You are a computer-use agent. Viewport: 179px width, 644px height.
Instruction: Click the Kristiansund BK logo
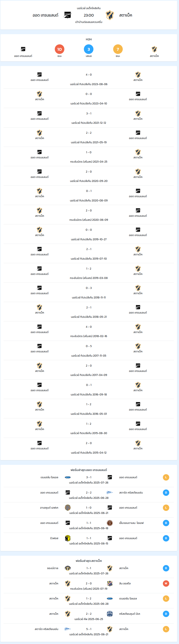(110, 614)
